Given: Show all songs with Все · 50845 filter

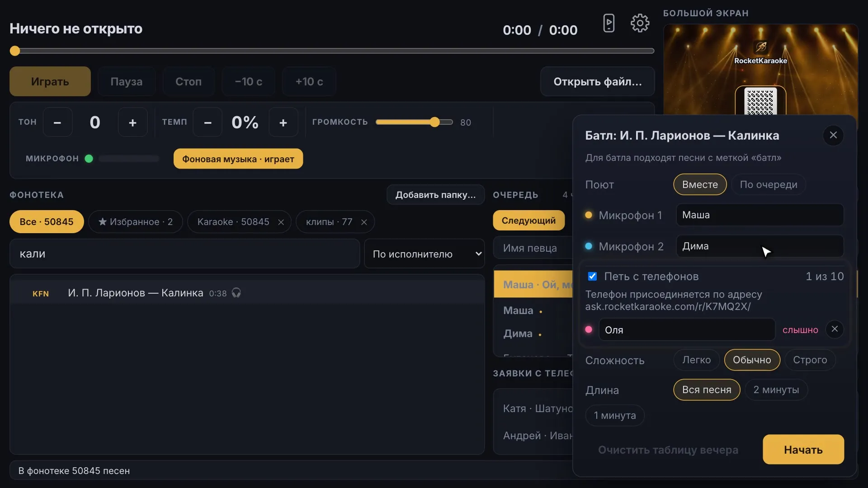Looking at the screenshot, I should (47, 222).
